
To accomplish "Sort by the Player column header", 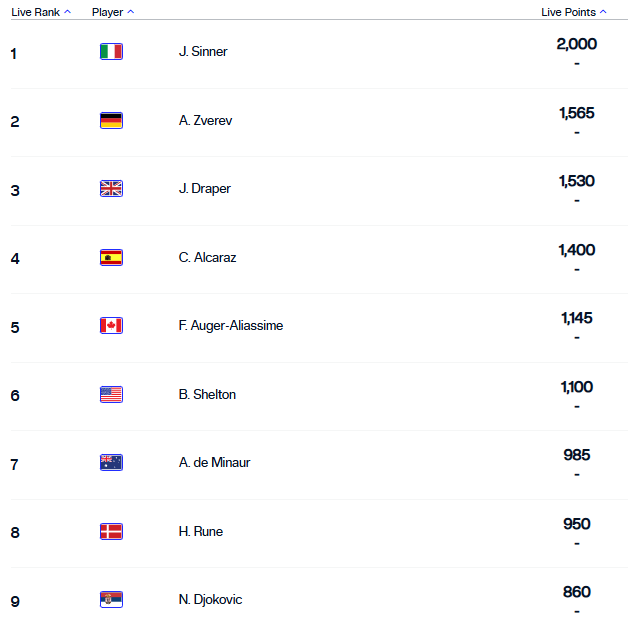I will 112,12.
